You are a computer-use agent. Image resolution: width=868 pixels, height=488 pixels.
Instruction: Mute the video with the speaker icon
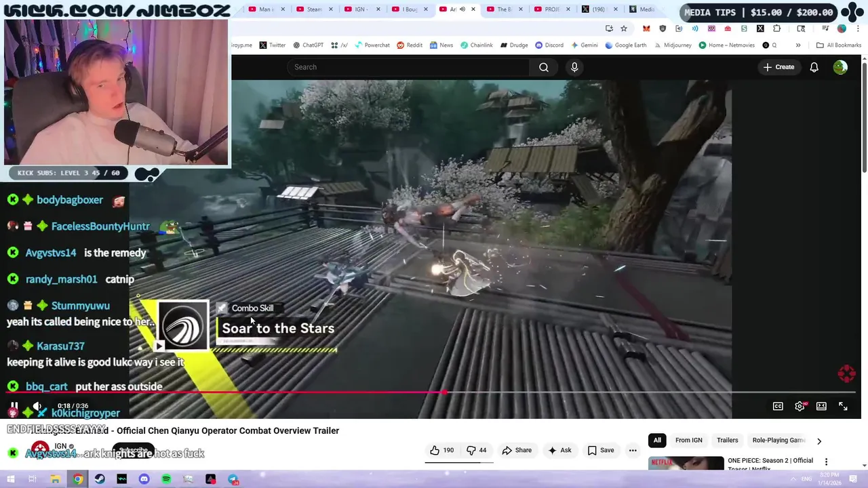(37, 406)
